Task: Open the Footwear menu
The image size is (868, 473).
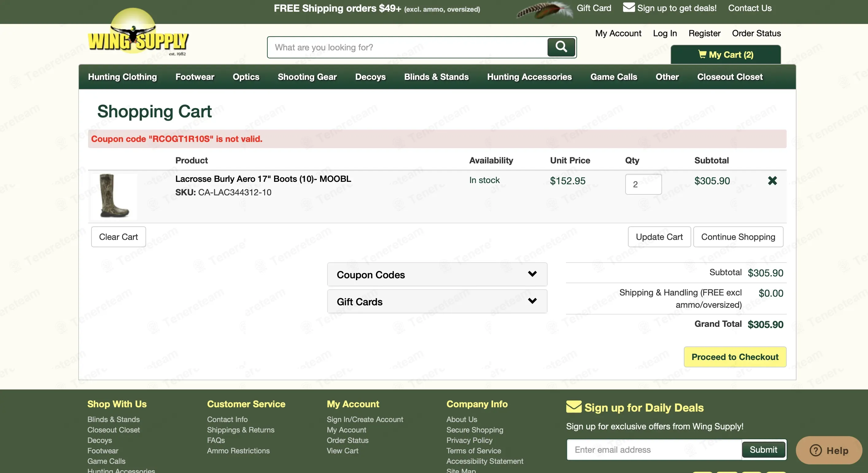Action: [195, 77]
